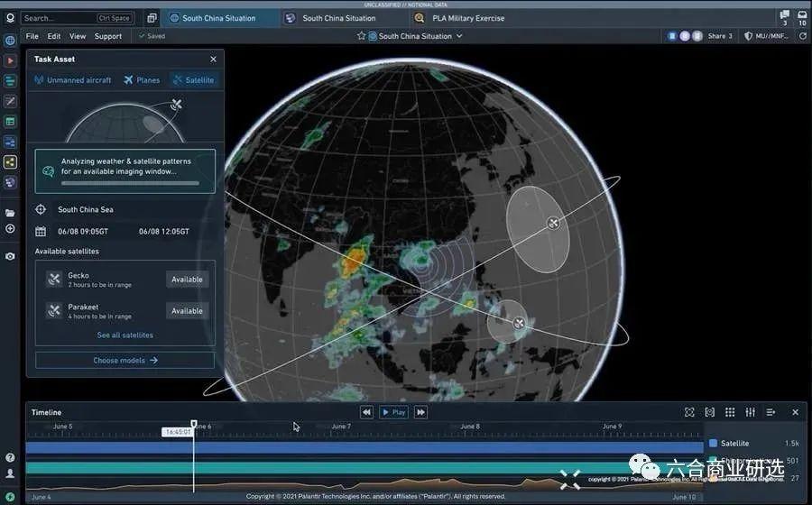
Task: Open the Support menu
Action: pyautogui.click(x=107, y=36)
